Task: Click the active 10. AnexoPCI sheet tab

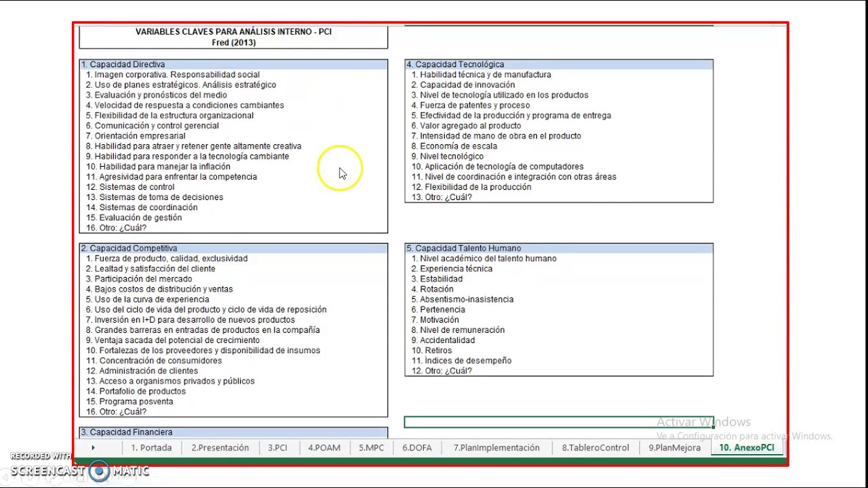Action: click(746, 448)
